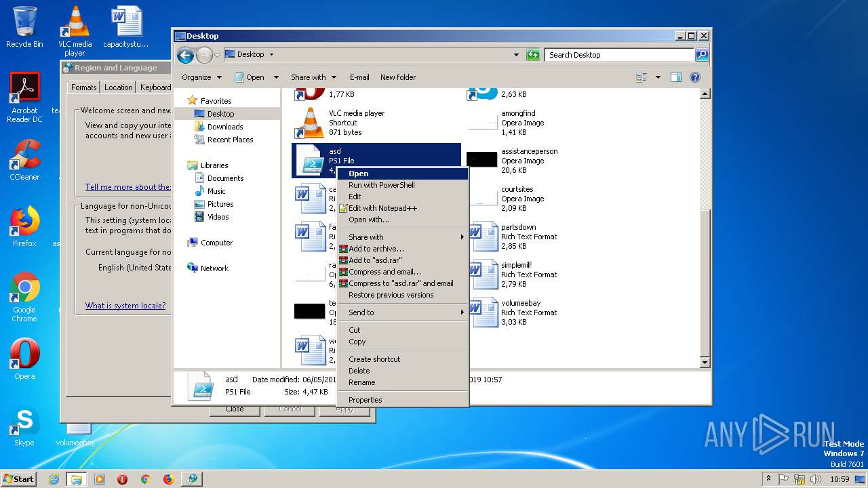The height and width of the screenshot is (488, 868).
Task: Open Skype desktop shortcut
Action: click(24, 426)
